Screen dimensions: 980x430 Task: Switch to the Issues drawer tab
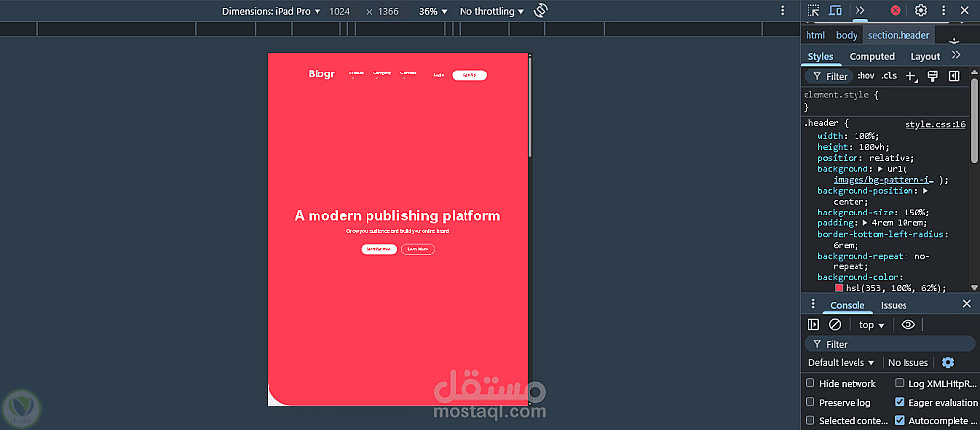(894, 305)
